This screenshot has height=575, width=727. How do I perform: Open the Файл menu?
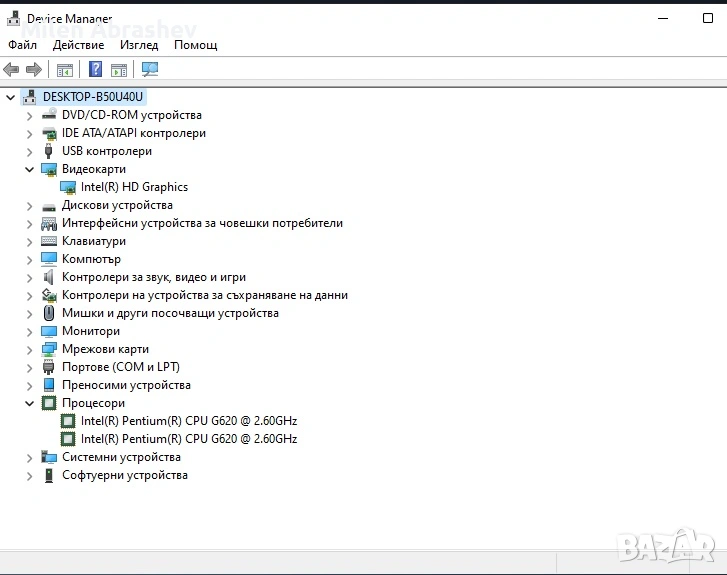click(x=22, y=45)
